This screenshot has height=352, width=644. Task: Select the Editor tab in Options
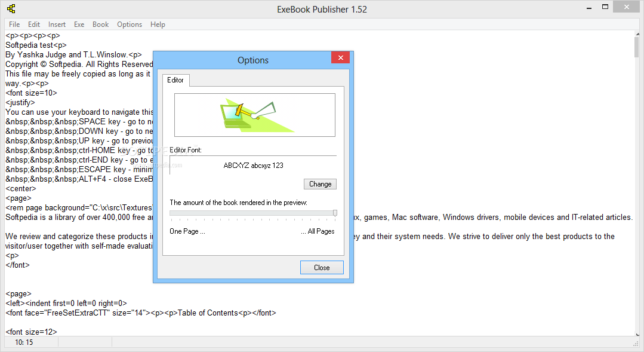pos(176,80)
